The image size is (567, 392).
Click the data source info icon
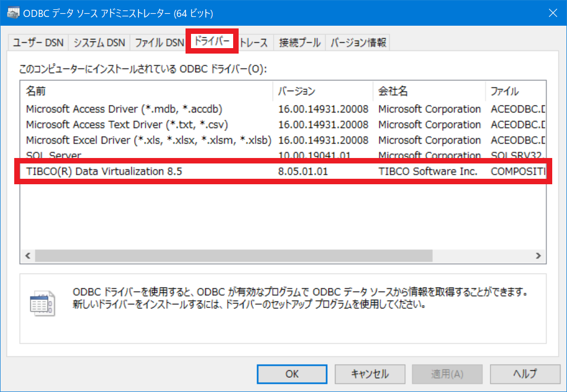[x=42, y=303]
